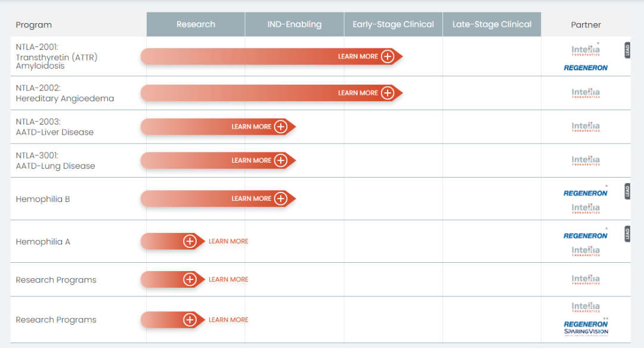Click LEARN MORE text for Hemophilia A
This screenshot has width=644, height=348.
pyautogui.click(x=228, y=241)
